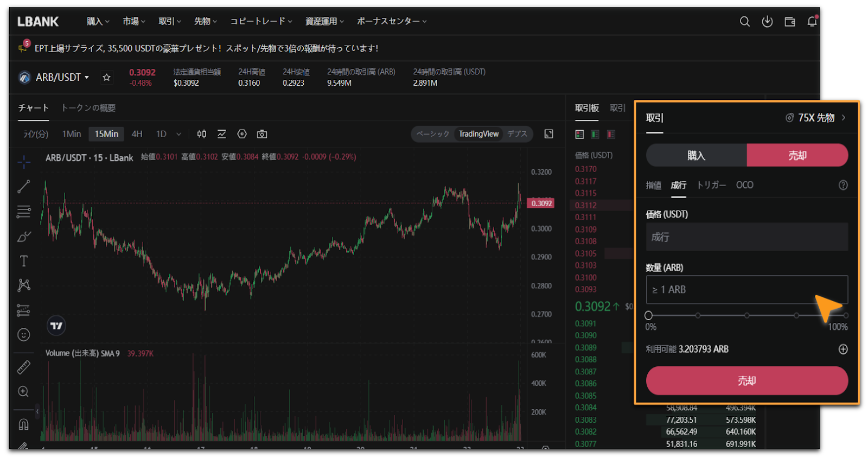Add ARB/USDT to favorites with star icon

point(107,78)
